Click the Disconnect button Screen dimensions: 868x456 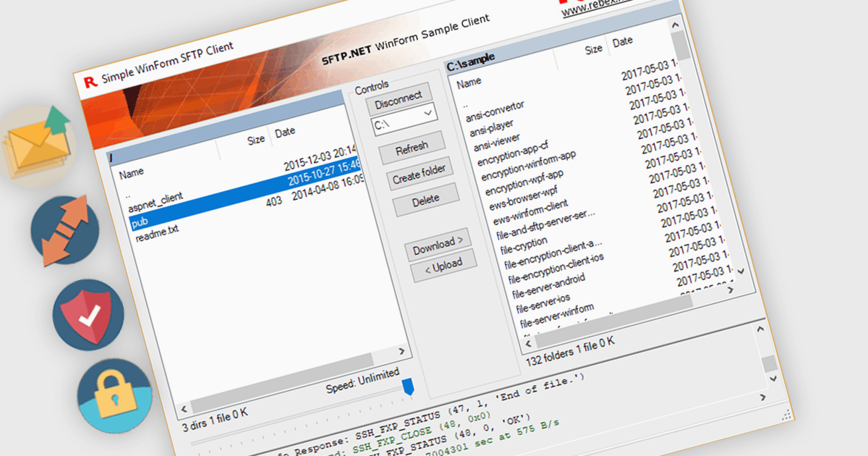click(x=399, y=99)
